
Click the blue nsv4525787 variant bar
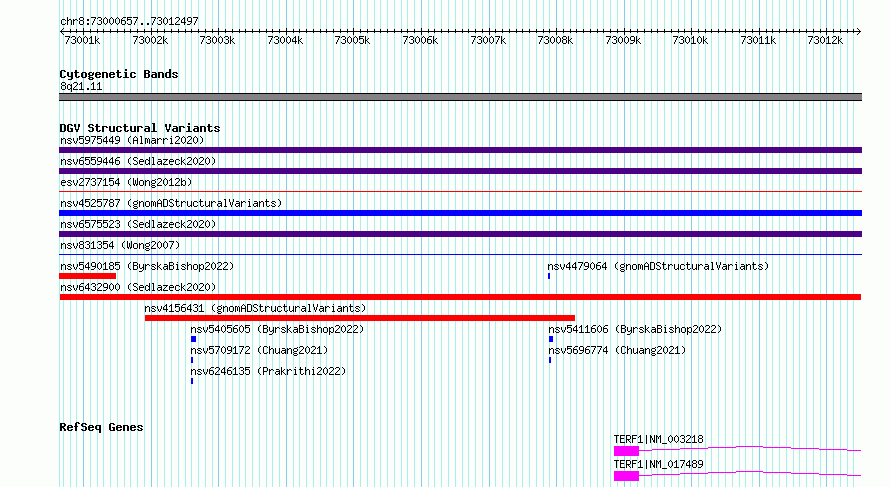click(x=460, y=213)
